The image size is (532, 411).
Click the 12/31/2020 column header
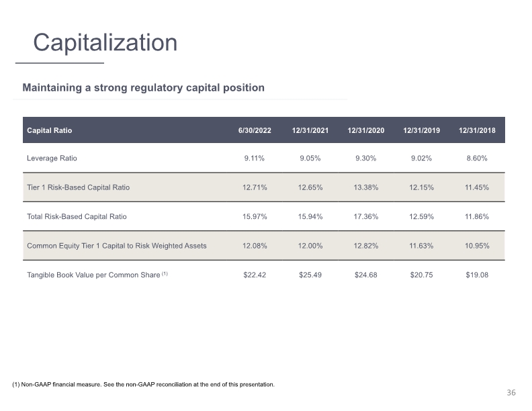(365, 130)
